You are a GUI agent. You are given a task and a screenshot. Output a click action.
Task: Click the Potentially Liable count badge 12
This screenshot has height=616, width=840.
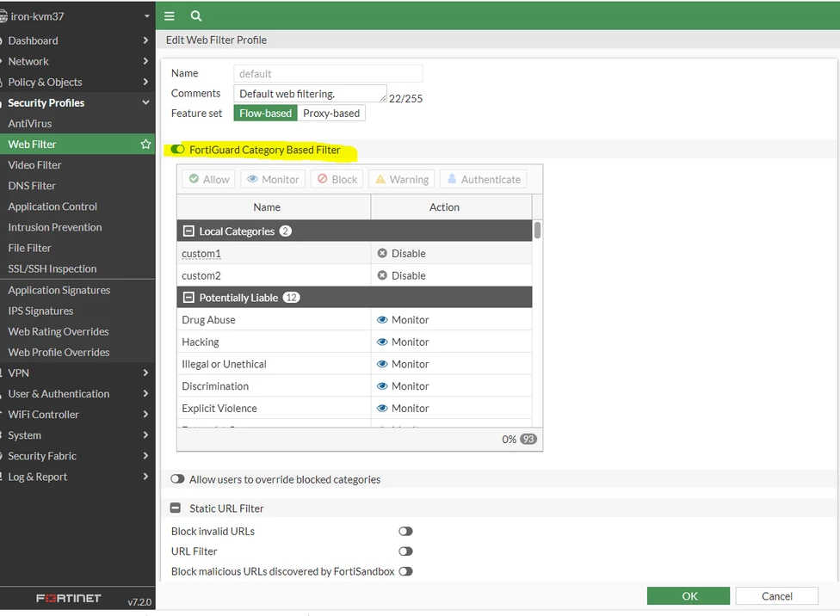click(x=291, y=298)
